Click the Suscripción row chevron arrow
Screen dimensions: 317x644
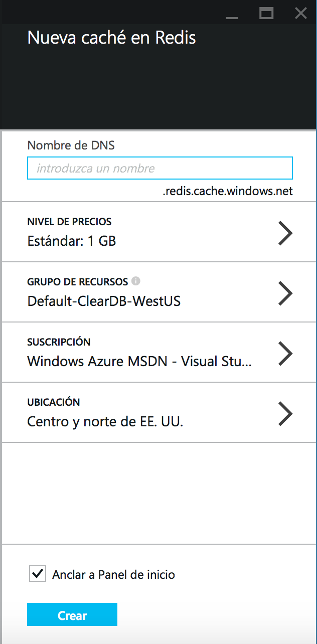click(285, 354)
